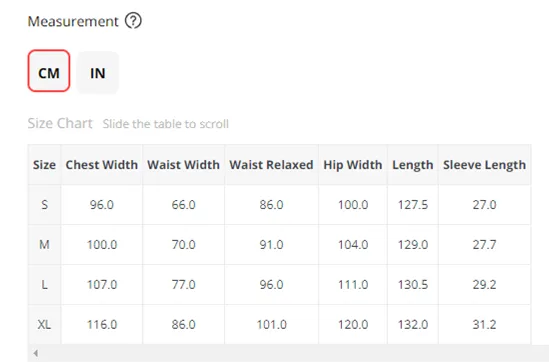
Task: Click the left scroll arrow under table
Action: 36,353
